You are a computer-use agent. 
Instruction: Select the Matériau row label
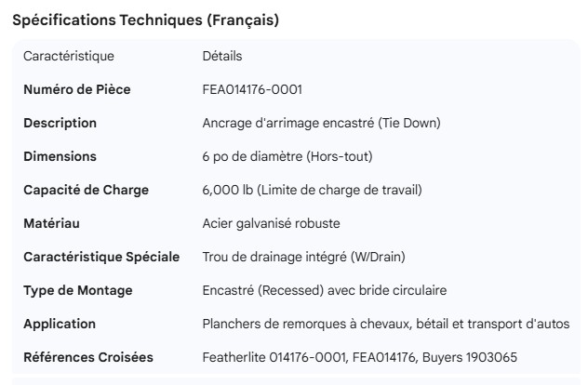[x=52, y=223]
